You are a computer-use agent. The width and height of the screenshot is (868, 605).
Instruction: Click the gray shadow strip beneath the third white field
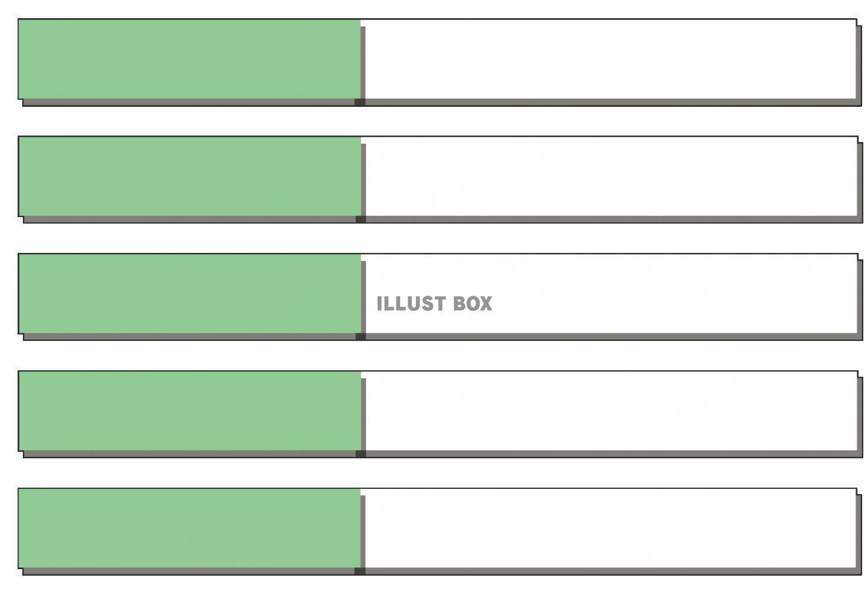tap(614, 337)
